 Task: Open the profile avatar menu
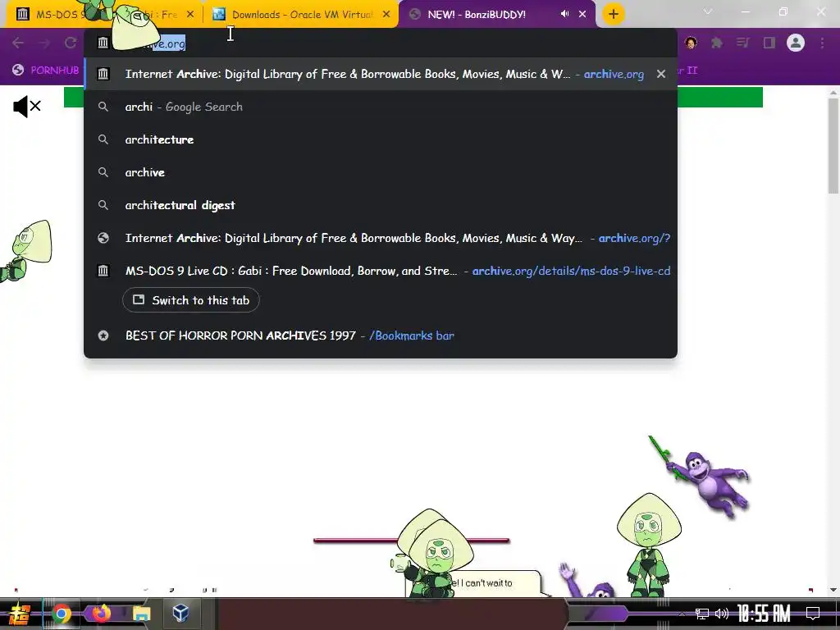[x=796, y=43]
